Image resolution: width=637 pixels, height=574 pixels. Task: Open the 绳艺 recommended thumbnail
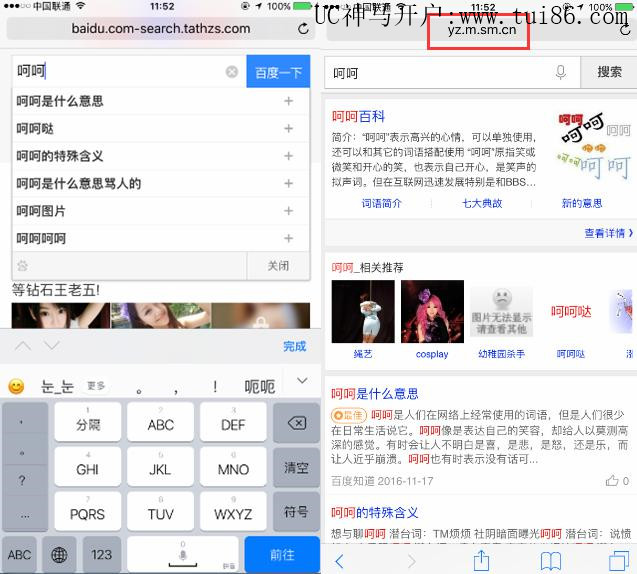363,312
